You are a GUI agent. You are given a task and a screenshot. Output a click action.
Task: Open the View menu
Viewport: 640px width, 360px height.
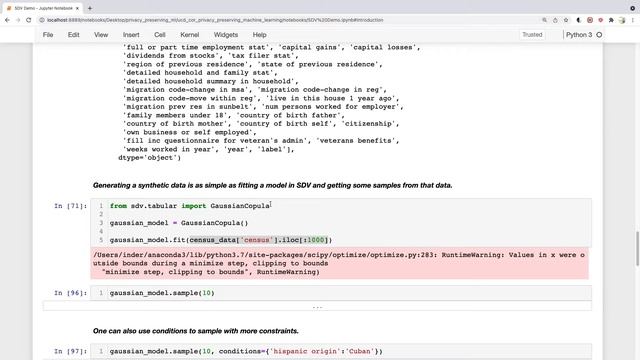point(101,35)
